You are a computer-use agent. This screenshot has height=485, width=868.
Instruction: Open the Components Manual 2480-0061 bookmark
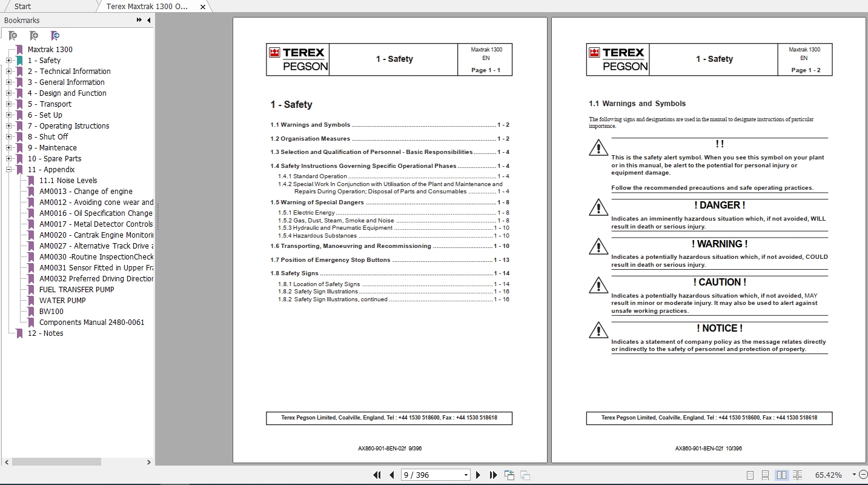point(92,323)
